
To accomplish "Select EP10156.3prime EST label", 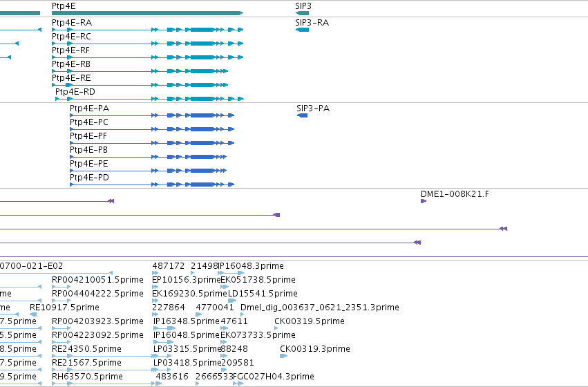I will click(186, 280).
